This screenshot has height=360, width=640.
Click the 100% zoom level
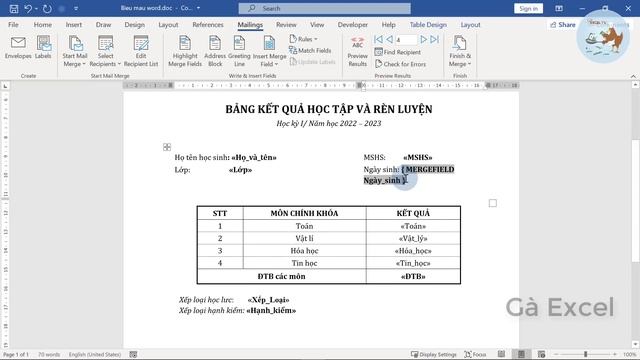click(x=630, y=354)
